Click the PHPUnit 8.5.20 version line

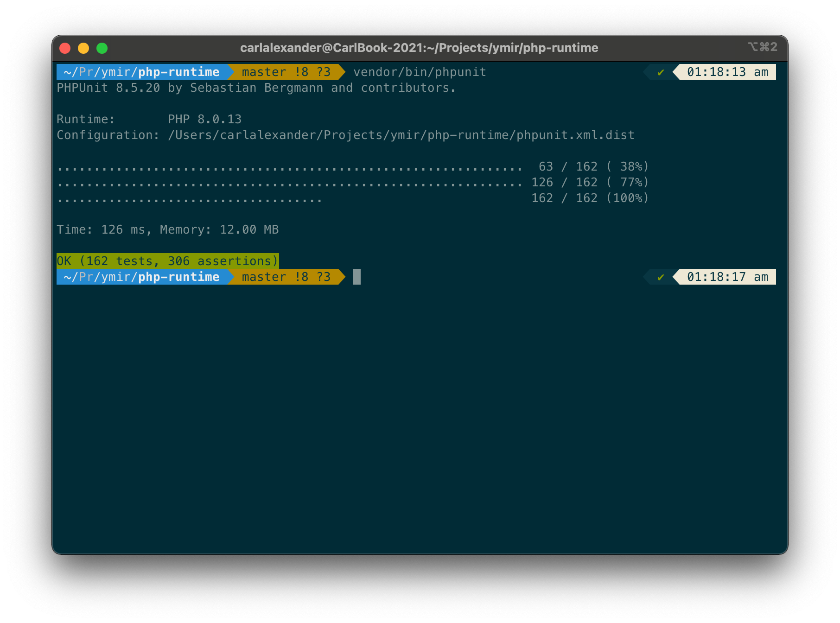click(256, 88)
